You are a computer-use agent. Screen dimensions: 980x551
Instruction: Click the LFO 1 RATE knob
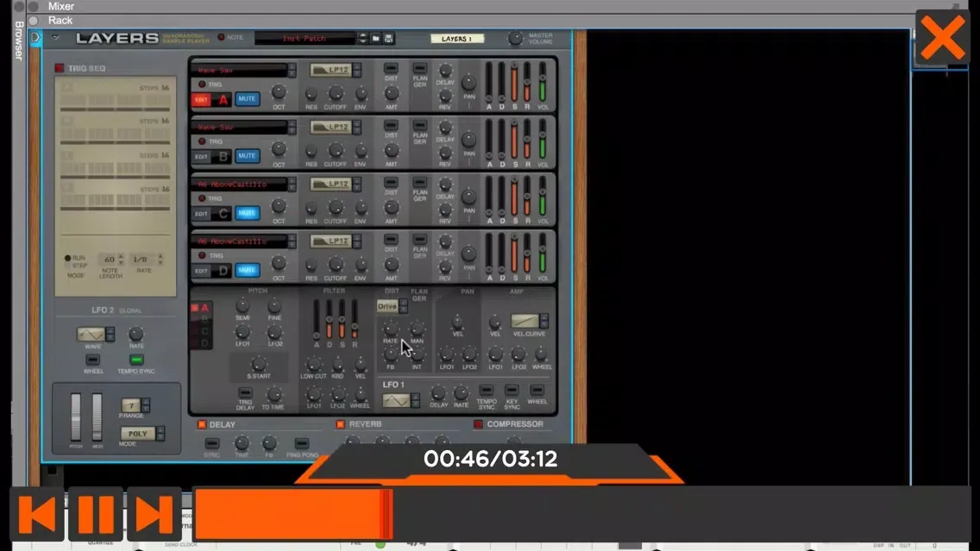(461, 393)
